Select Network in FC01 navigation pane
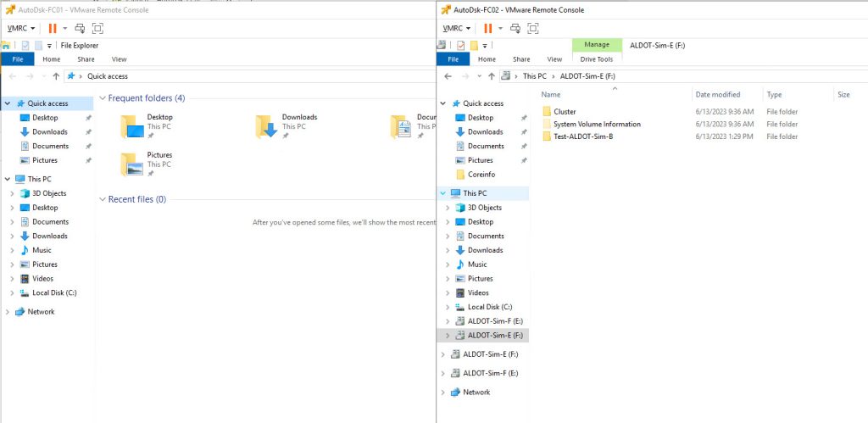The width and height of the screenshot is (868, 423). pyautogui.click(x=41, y=312)
